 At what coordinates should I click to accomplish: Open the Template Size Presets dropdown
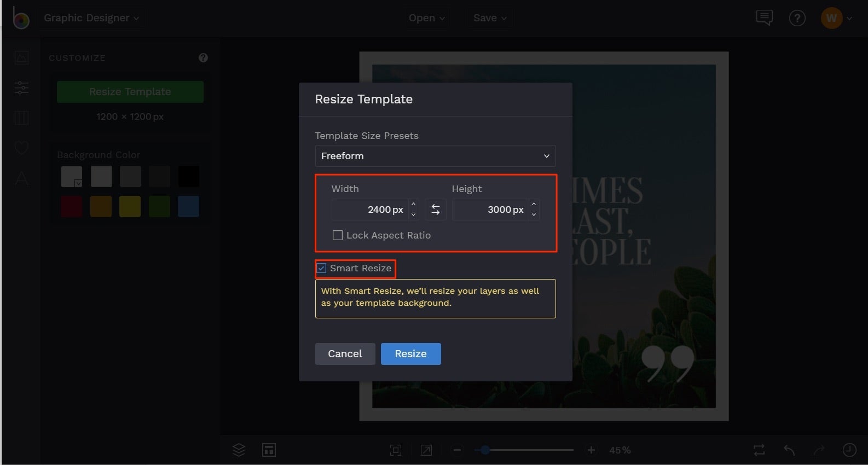coord(435,156)
